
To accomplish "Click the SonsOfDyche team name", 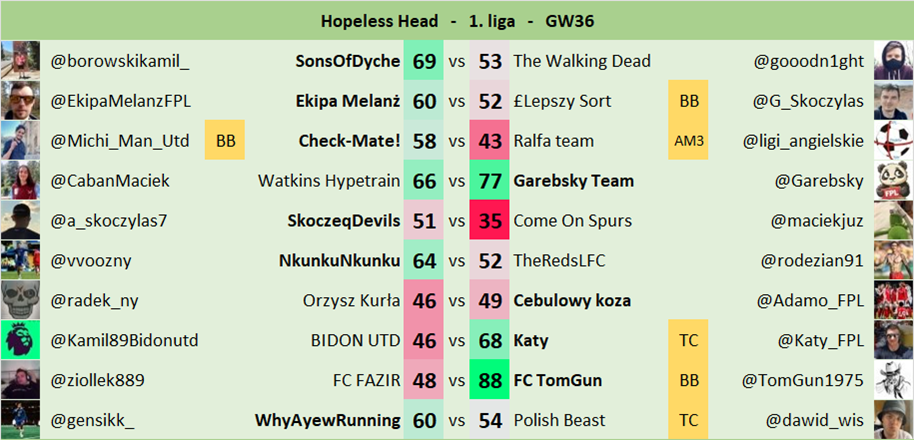I will point(348,61).
